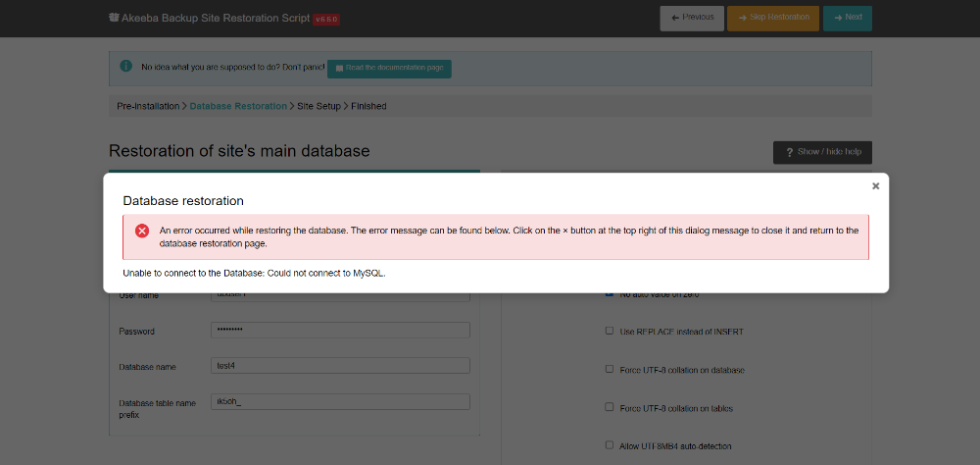Toggle Show / hide help button
This screenshot has width=980, height=465.
click(822, 152)
